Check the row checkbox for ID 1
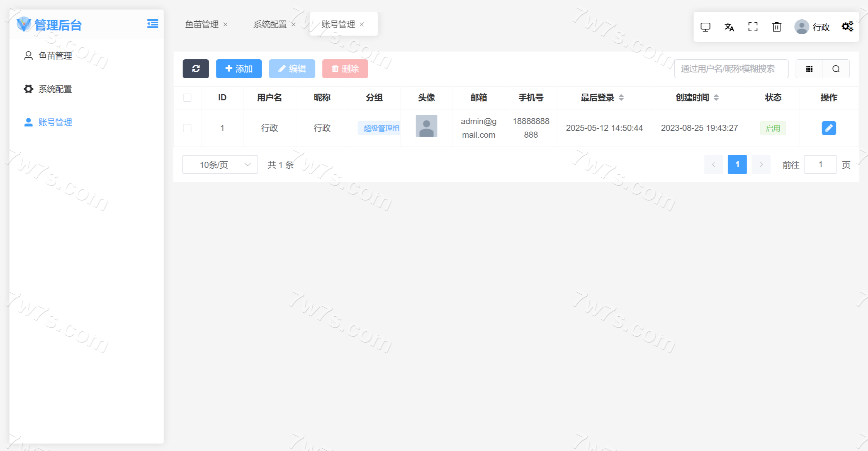Image resolution: width=868 pixels, height=451 pixels. point(187,128)
